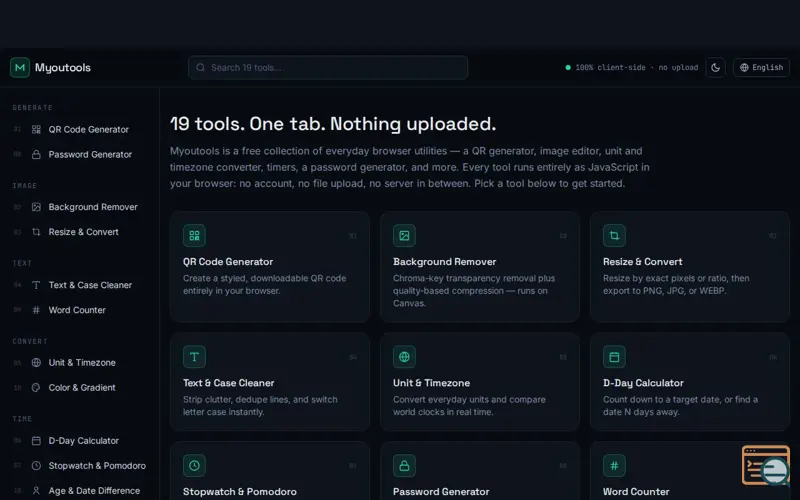
Task: Click the sidebar T icon for Text Cleaner
Action: [36, 285]
